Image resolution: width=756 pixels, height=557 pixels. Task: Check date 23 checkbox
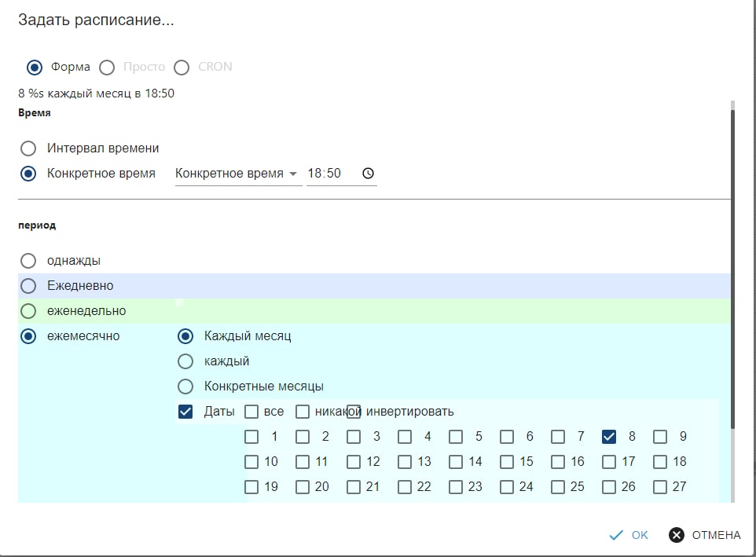click(x=456, y=486)
